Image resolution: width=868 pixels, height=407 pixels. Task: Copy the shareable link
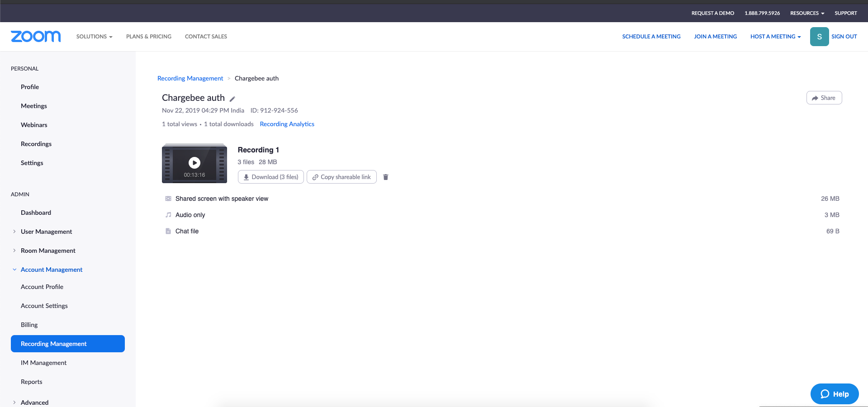pyautogui.click(x=342, y=177)
